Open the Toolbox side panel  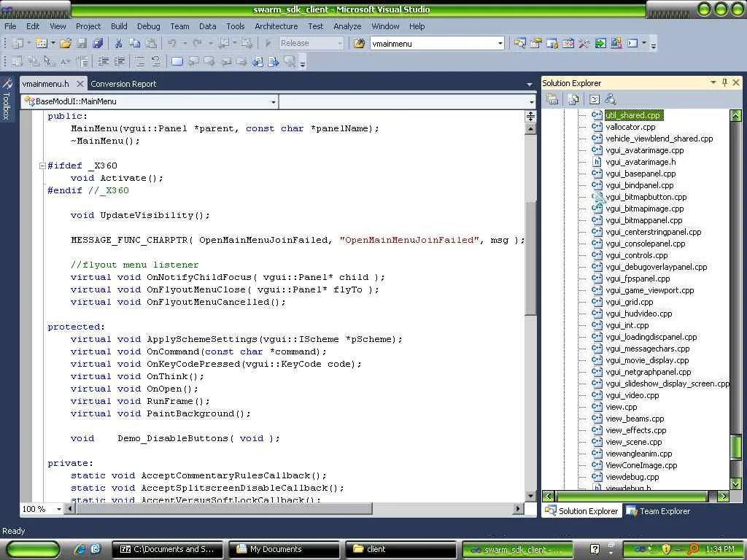(x=7, y=98)
